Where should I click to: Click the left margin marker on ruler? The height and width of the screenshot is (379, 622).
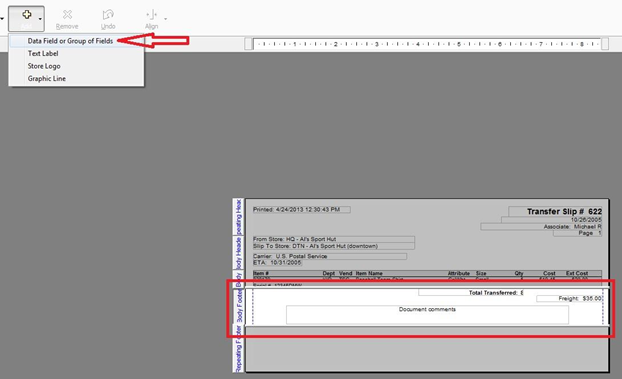(x=248, y=44)
